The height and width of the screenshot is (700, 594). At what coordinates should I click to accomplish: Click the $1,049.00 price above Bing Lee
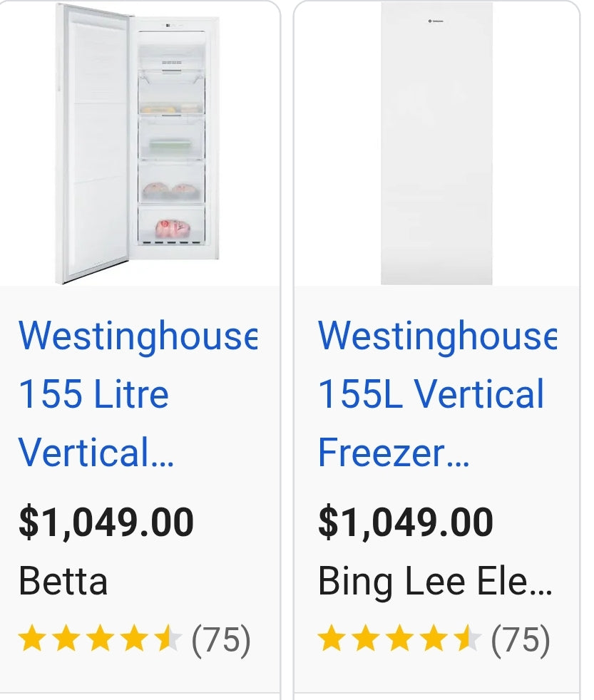click(x=405, y=522)
